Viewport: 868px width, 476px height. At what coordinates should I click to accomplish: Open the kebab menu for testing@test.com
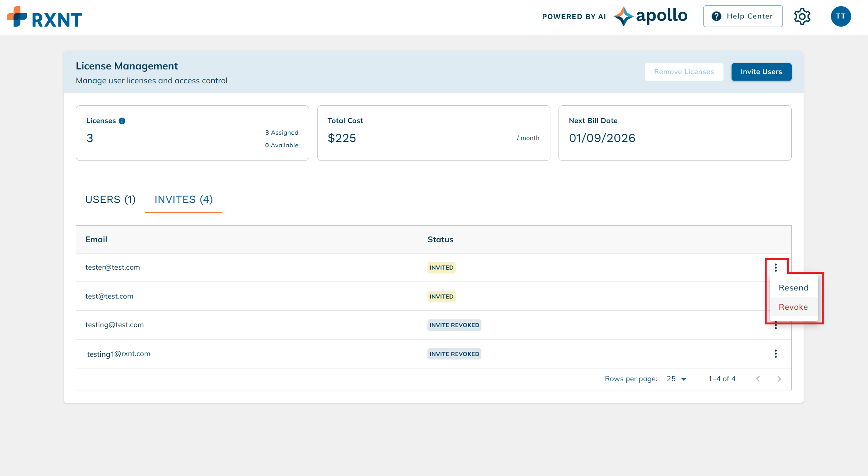(775, 325)
